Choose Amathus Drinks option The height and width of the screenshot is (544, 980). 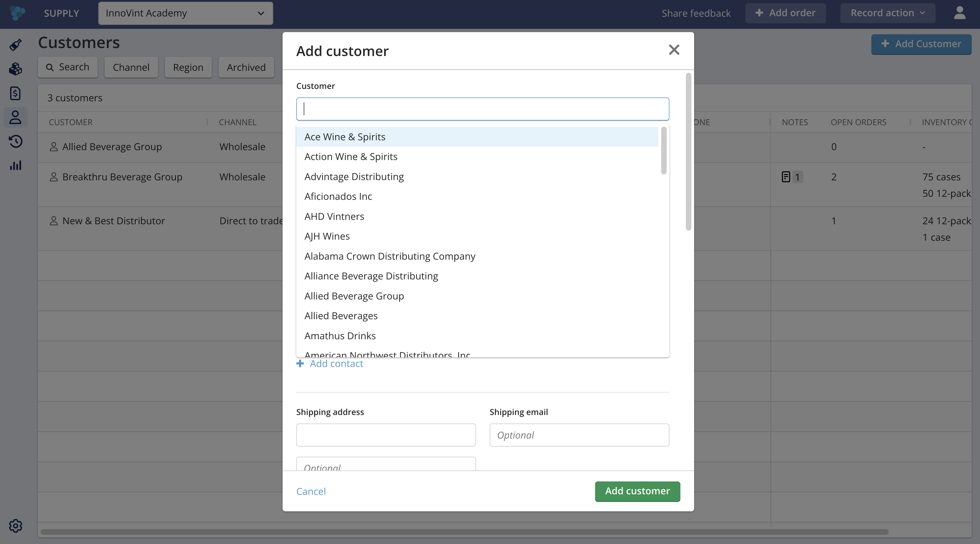pos(477,336)
